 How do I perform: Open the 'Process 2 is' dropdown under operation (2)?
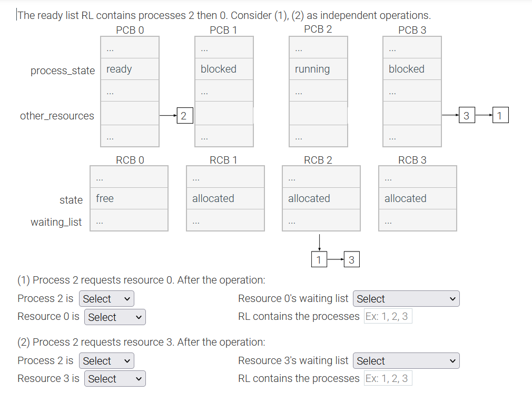[x=106, y=360]
